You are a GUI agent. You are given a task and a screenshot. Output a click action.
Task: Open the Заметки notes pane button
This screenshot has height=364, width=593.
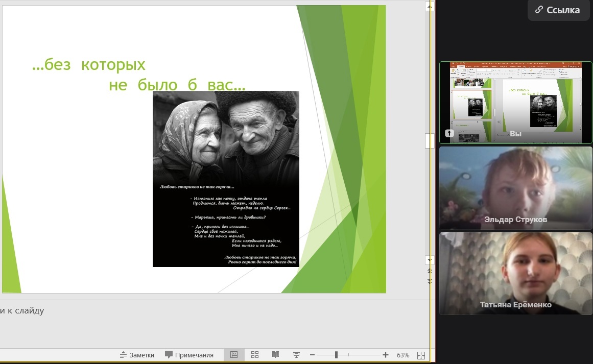pyautogui.click(x=137, y=355)
